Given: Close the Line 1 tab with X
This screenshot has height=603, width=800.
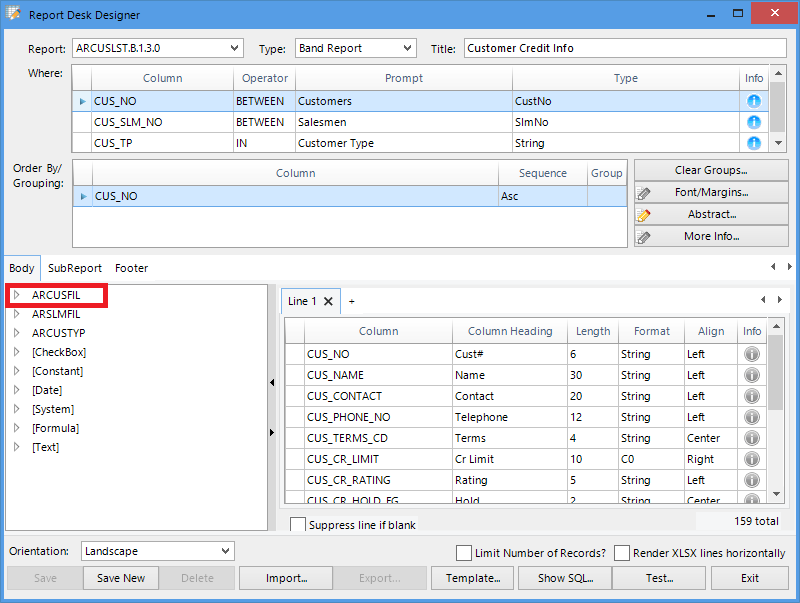Looking at the screenshot, I should click(328, 301).
